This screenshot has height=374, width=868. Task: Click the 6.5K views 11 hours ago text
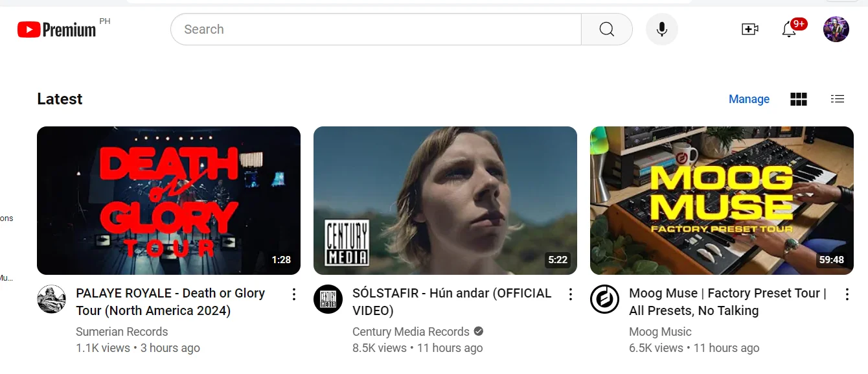pos(694,348)
